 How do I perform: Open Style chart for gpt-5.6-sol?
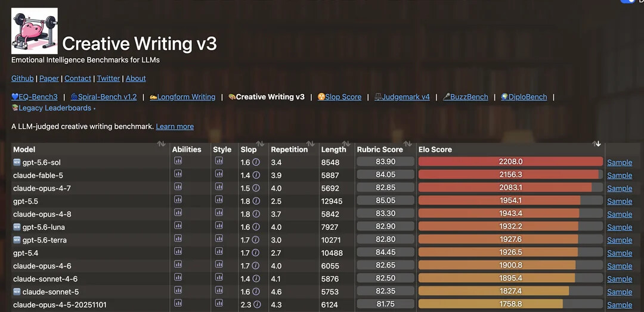[x=219, y=161]
